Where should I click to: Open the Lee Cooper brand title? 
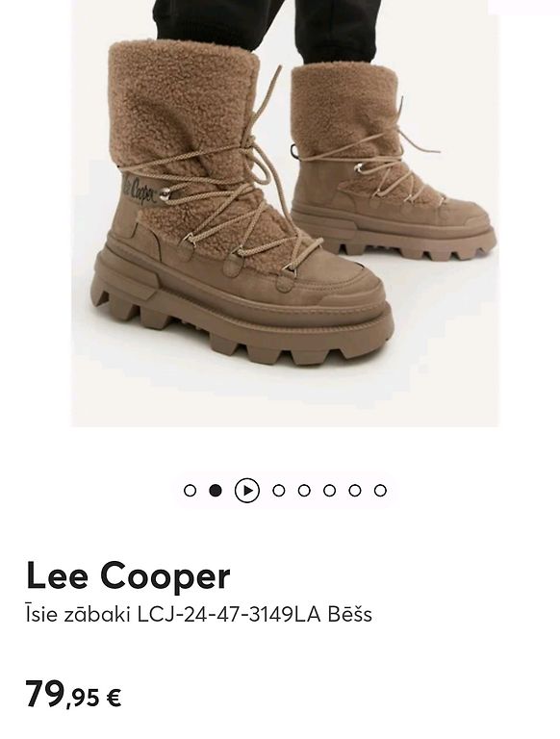coord(128,576)
